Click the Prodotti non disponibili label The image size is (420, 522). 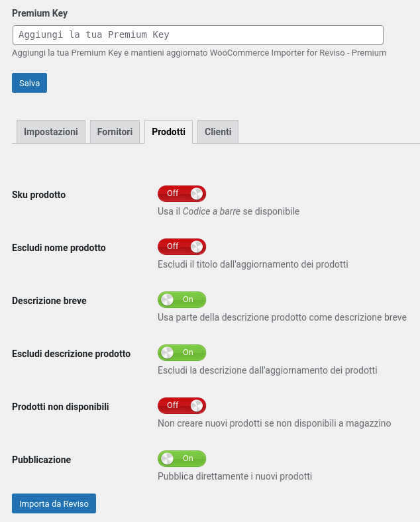pos(60,407)
